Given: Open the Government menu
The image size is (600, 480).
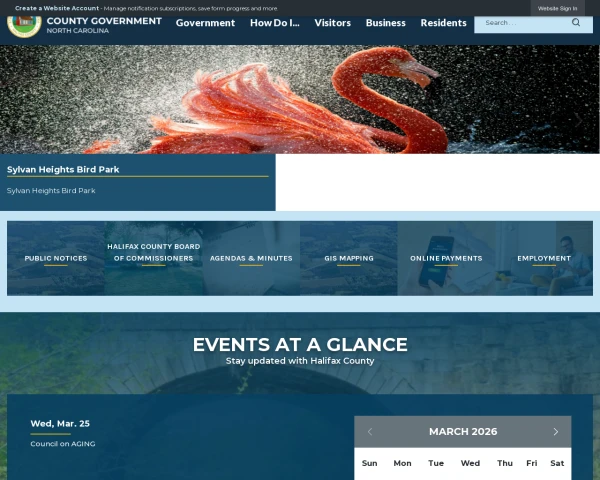Looking at the screenshot, I should point(205,23).
